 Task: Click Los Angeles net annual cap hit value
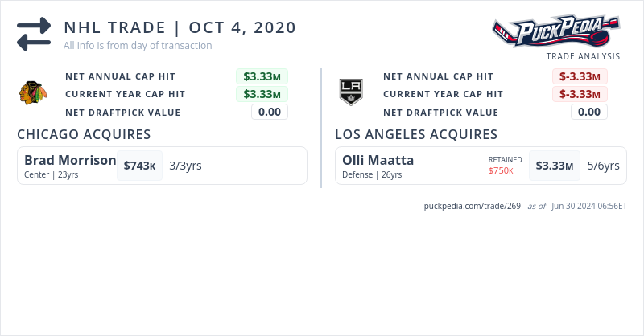(580, 76)
